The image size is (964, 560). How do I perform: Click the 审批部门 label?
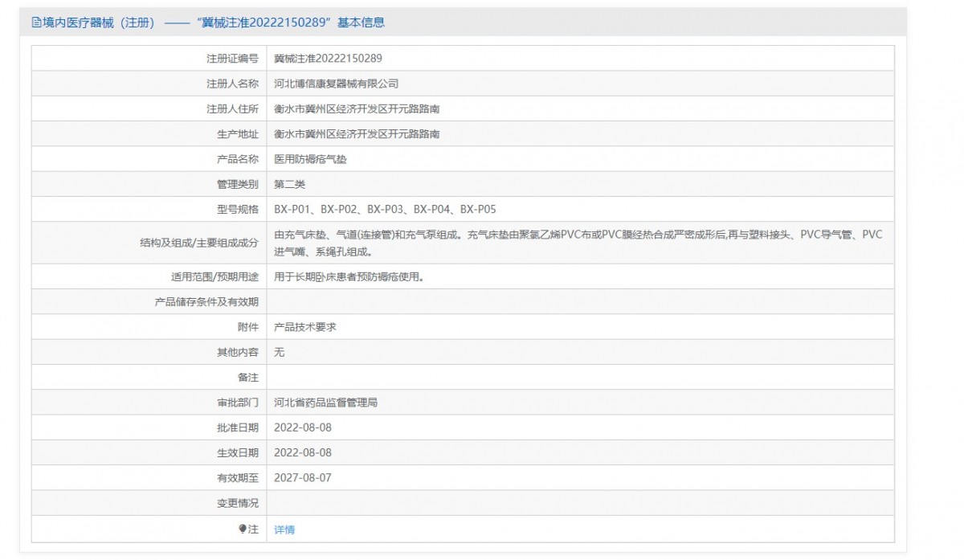[238, 403]
